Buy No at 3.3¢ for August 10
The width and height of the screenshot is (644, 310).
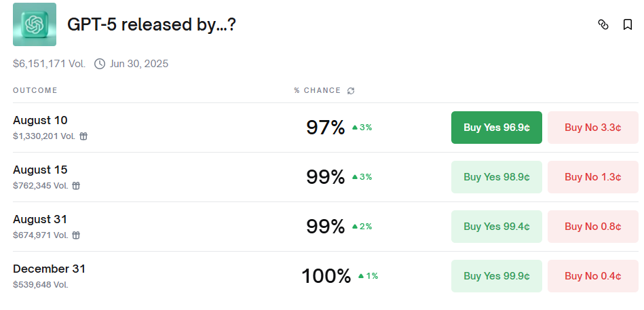point(592,128)
